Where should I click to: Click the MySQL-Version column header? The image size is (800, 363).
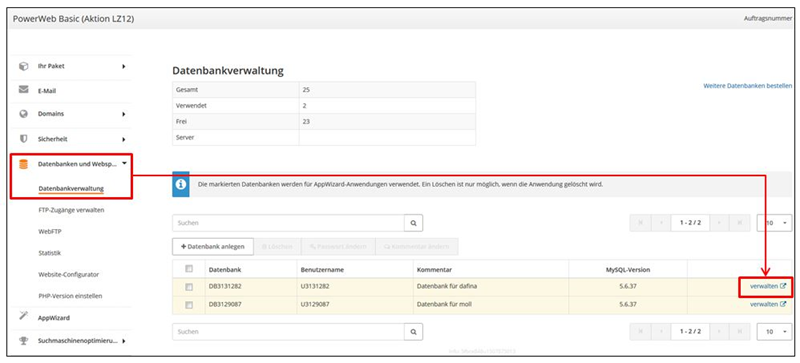click(x=628, y=269)
